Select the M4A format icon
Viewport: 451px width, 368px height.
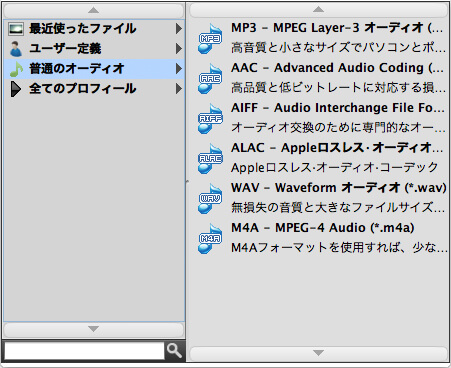click(x=210, y=239)
